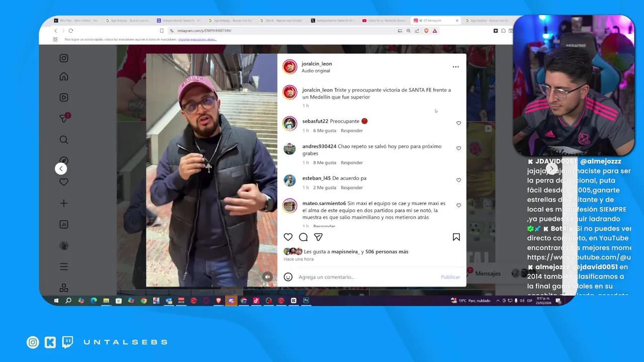Switch to the Win Play browser tab
Image resolution: width=644 pixels, height=362 pixels.
[76, 21]
